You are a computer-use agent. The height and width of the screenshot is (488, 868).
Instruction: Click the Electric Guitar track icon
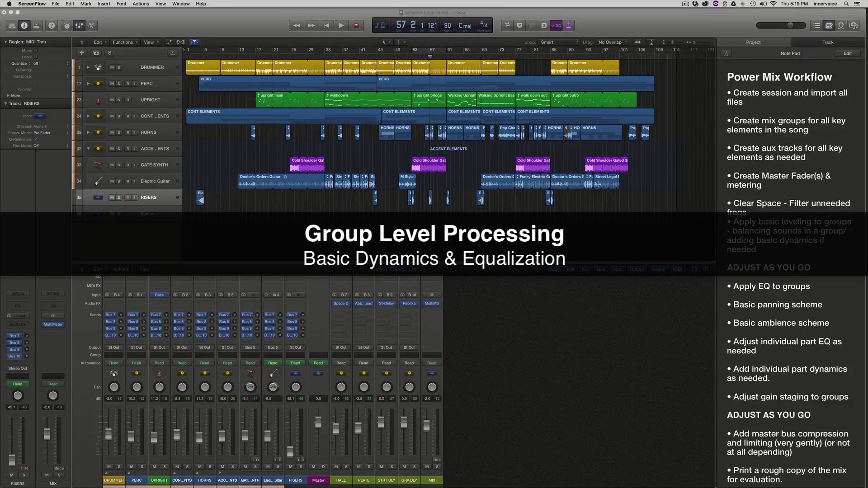coord(98,181)
